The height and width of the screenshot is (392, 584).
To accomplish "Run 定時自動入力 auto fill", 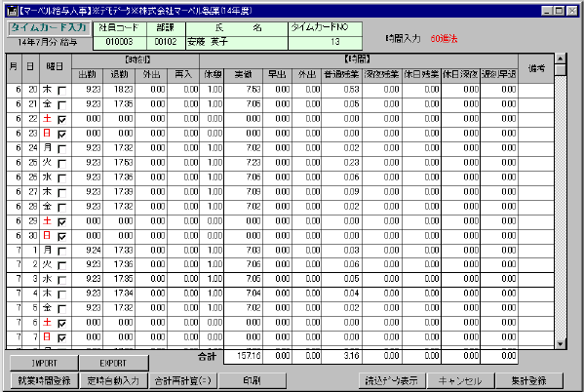I will [114, 380].
